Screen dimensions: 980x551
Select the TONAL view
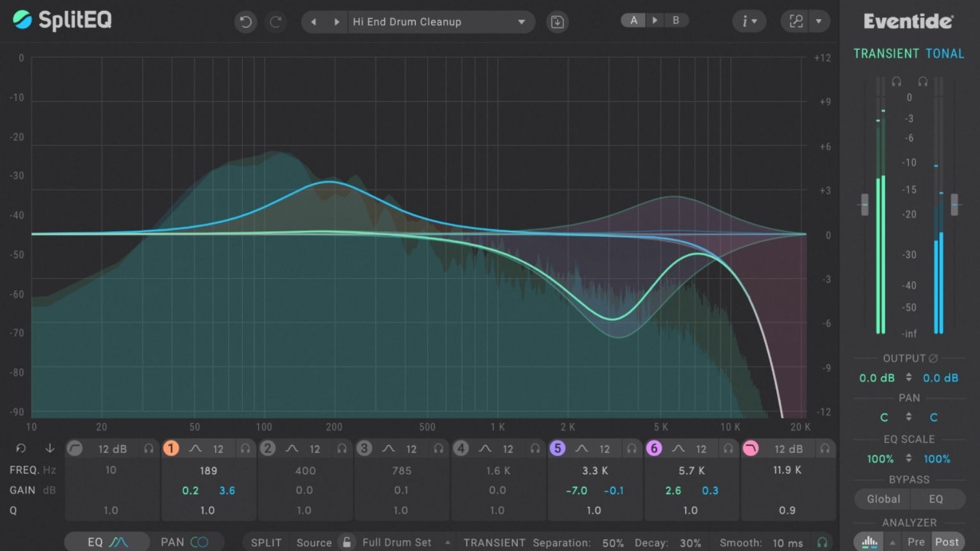(944, 53)
